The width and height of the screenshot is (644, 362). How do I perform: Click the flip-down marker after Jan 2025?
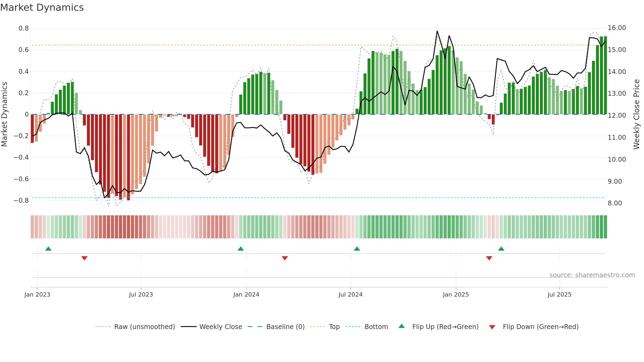coord(489,258)
